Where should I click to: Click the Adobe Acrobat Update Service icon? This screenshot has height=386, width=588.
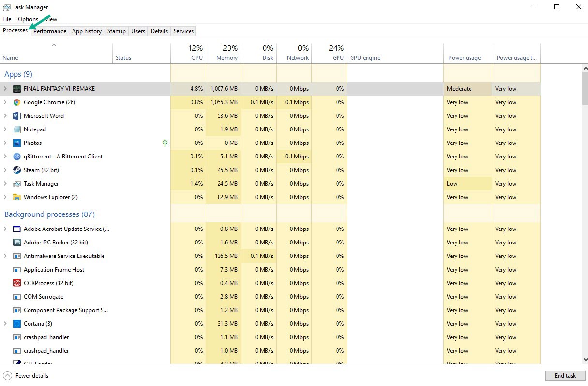17,229
